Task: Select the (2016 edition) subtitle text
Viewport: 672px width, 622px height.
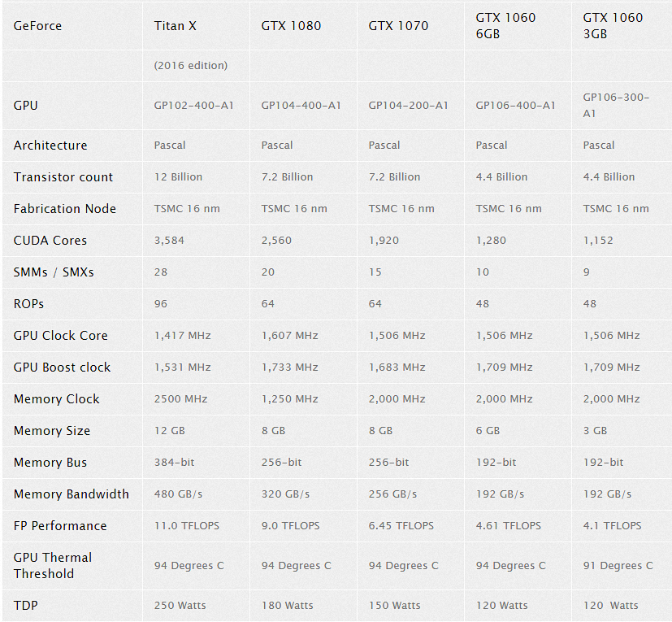Action: click(x=190, y=65)
